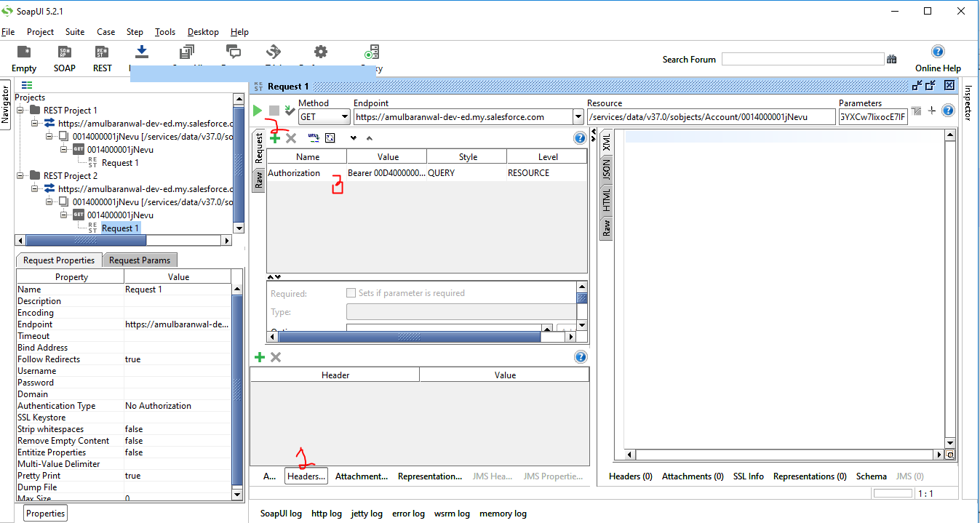This screenshot has height=523, width=980.
Task: Open the Tools menu
Action: point(164,31)
